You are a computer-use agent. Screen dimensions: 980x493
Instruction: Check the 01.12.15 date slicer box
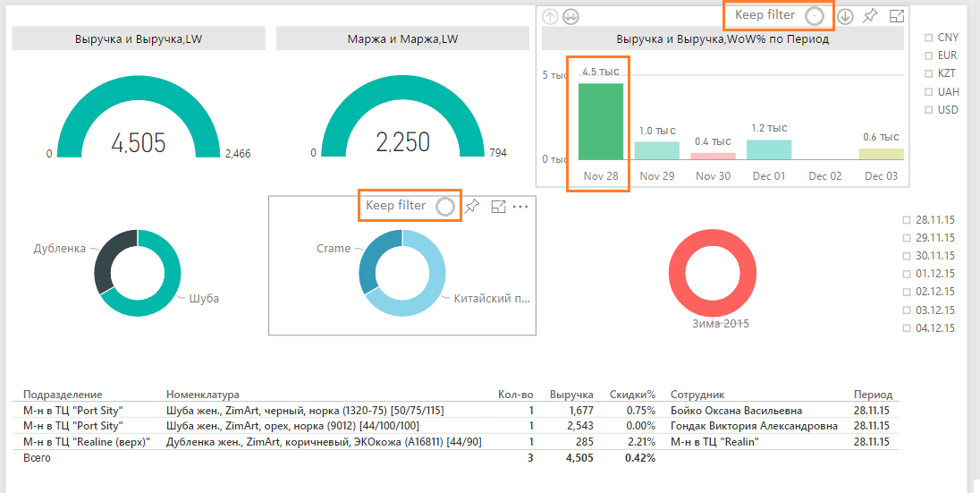[x=907, y=274]
